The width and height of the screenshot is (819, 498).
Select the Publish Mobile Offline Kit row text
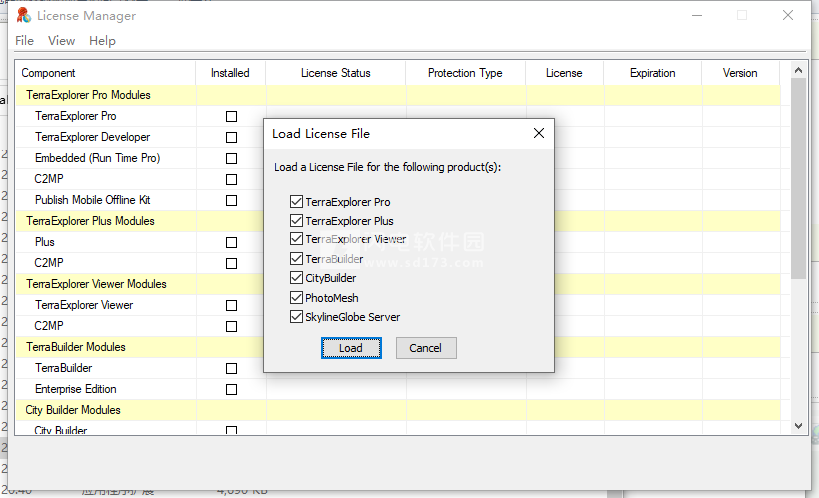[x=92, y=200]
